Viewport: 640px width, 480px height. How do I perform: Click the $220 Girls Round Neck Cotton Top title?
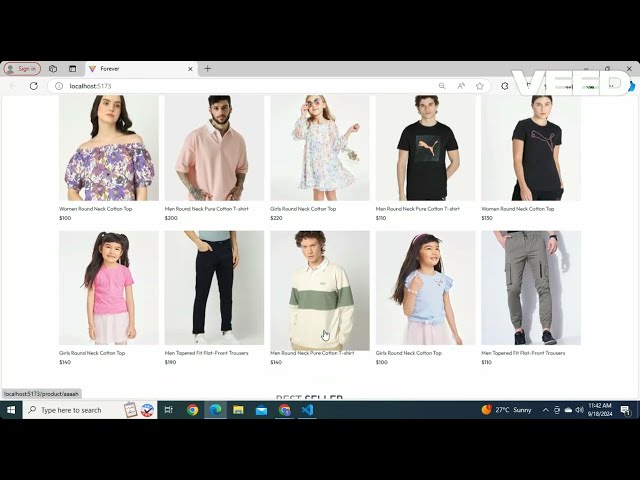tap(303, 209)
